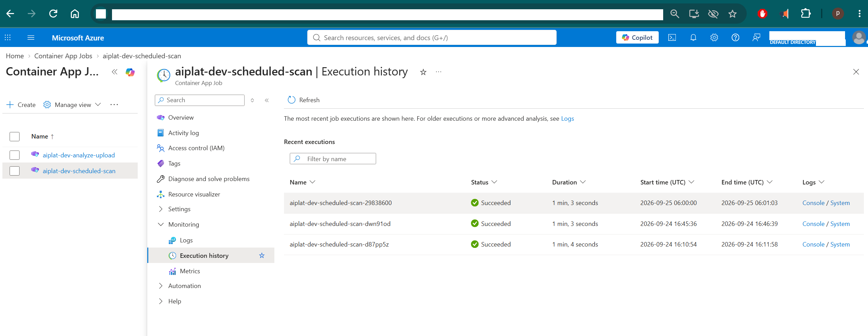Open the Overview menu item

(181, 118)
